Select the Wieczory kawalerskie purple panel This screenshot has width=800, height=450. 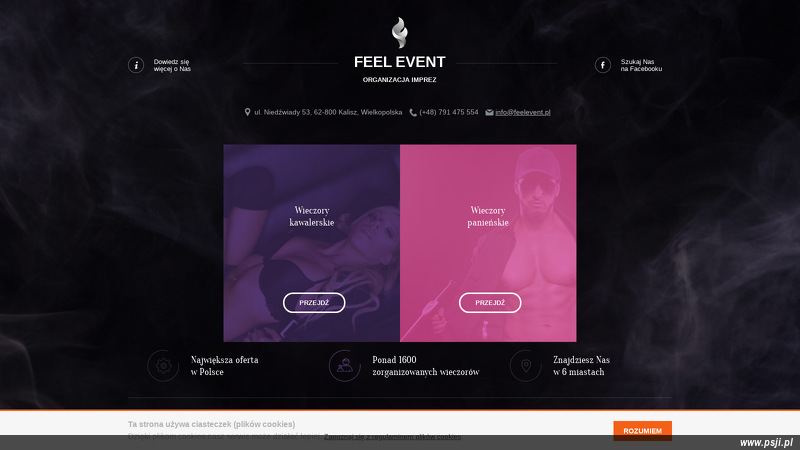[x=312, y=243]
